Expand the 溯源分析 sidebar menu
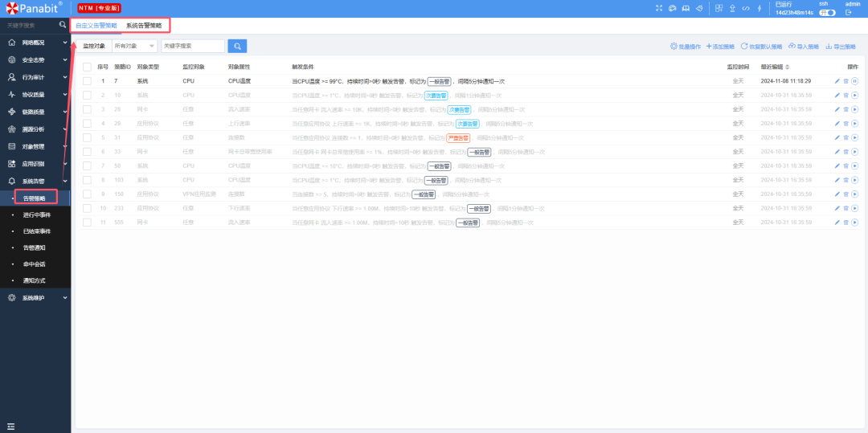Image resolution: width=868 pixels, height=433 pixels. 35,129
